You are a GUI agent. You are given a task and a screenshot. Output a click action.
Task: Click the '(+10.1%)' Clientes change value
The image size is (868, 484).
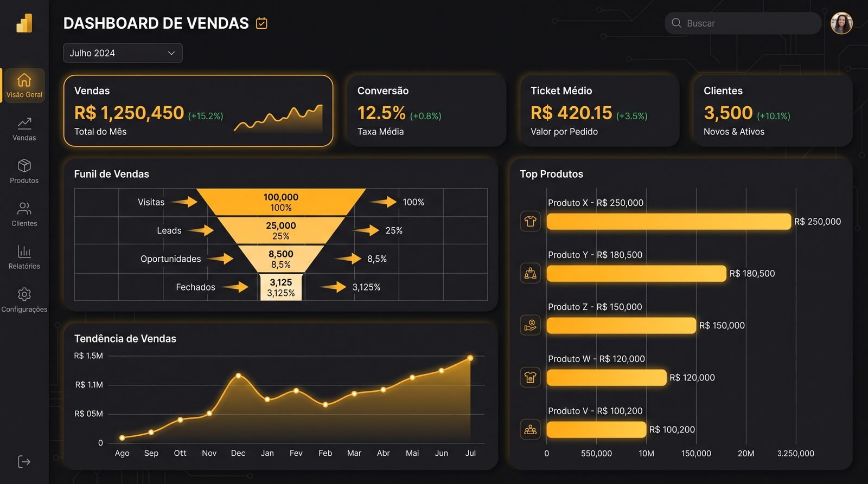774,116
